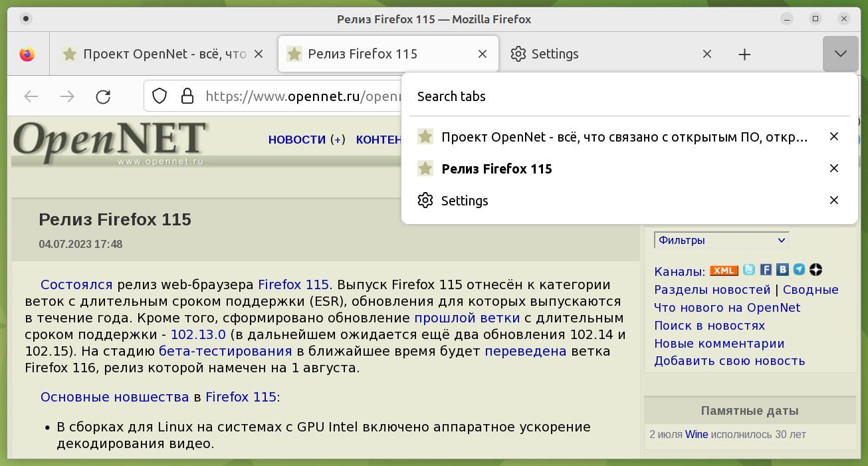The width and height of the screenshot is (868, 466).
Task: Open the Поиск в новостях link
Action: 709,326
